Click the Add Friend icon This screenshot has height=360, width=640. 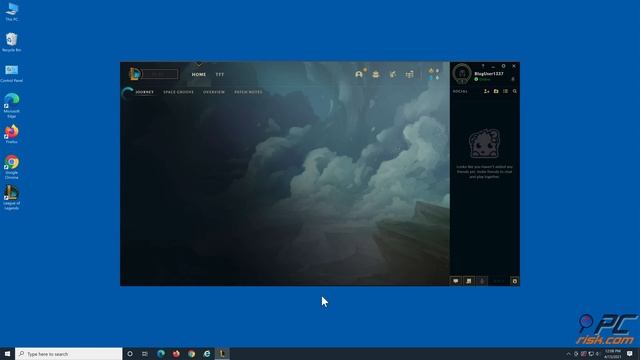[487, 91]
